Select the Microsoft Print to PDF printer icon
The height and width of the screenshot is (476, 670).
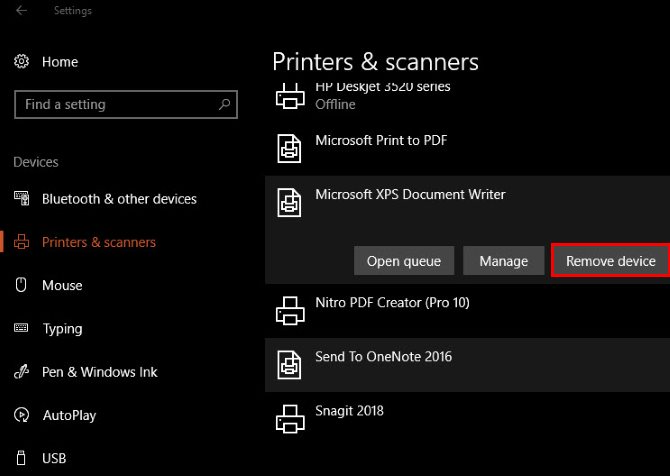[x=290, y=149]
